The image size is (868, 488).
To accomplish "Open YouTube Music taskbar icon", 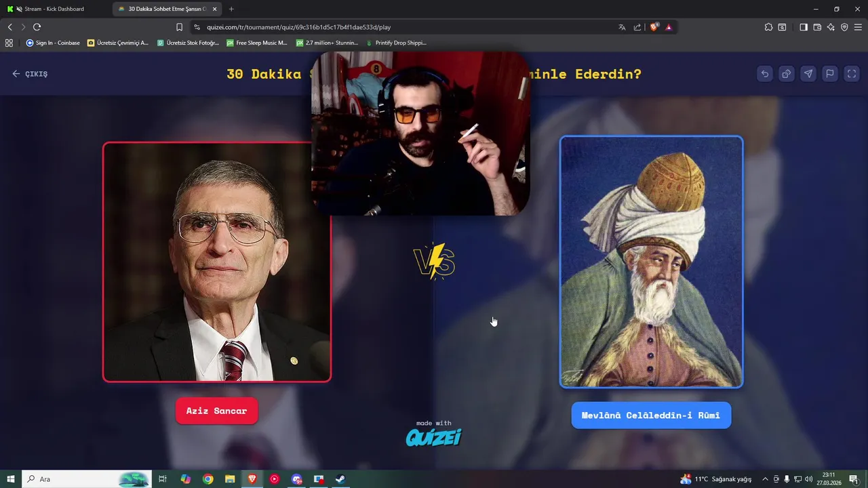I will tap(274, 479).
